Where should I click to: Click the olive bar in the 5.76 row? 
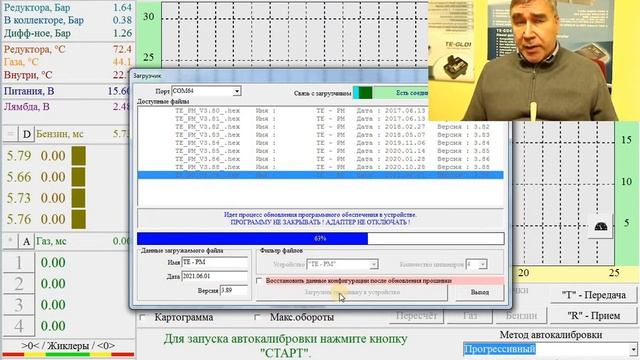point(79,220)
